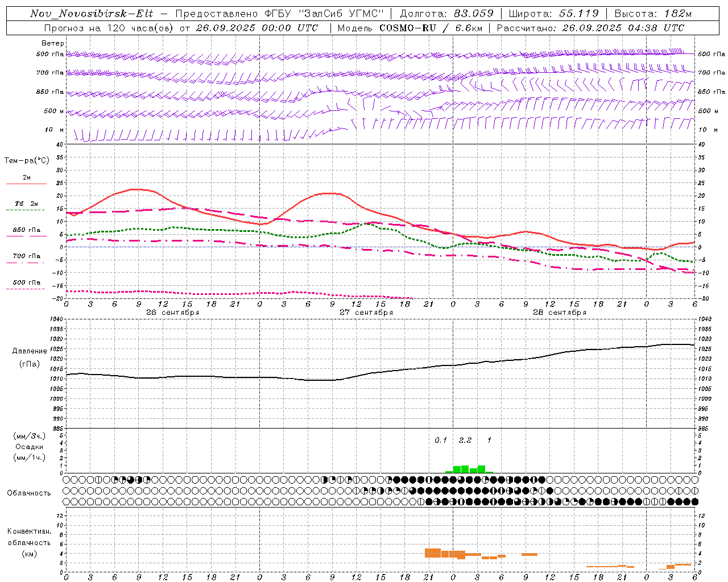Click the Широта: 55.119 value
Viewport: 728px width, 582px height.
[553, 14]
